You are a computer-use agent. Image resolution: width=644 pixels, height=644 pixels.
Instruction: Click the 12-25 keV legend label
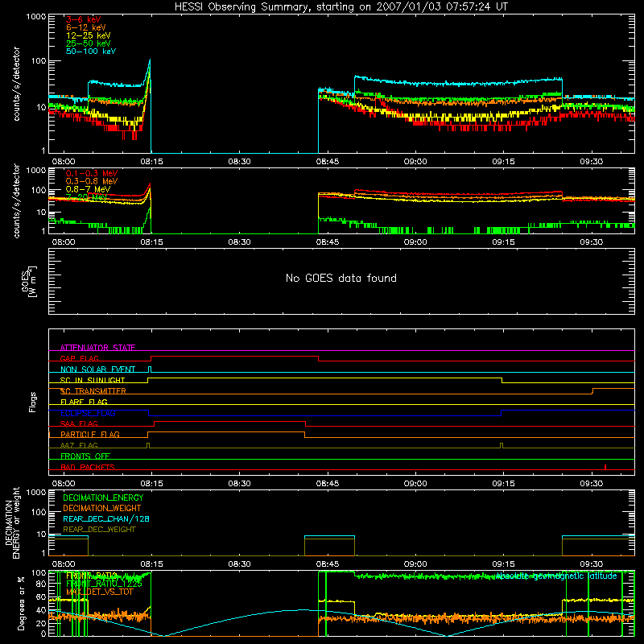click(x=89, y=35)
